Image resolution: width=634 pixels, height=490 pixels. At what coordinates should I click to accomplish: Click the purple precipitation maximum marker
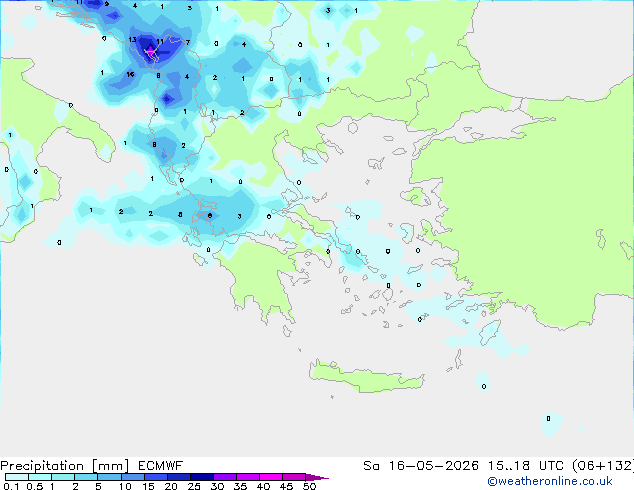(150, 51)
